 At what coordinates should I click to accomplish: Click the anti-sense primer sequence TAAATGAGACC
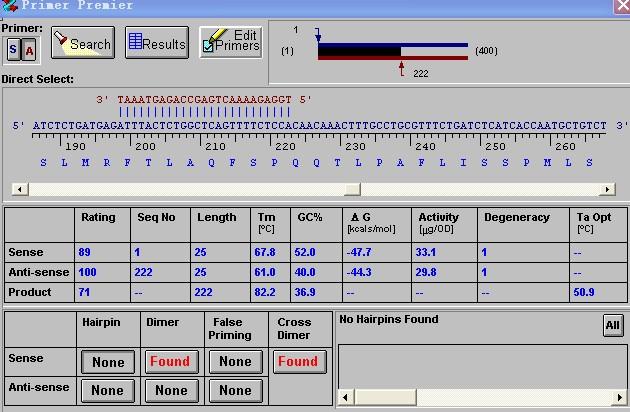[205, 100]
